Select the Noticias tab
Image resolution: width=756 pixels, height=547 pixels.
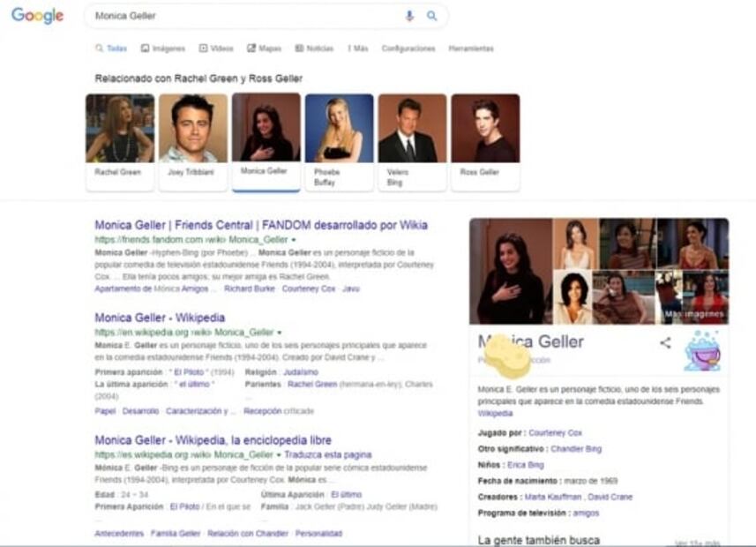[x=314, y=49]
